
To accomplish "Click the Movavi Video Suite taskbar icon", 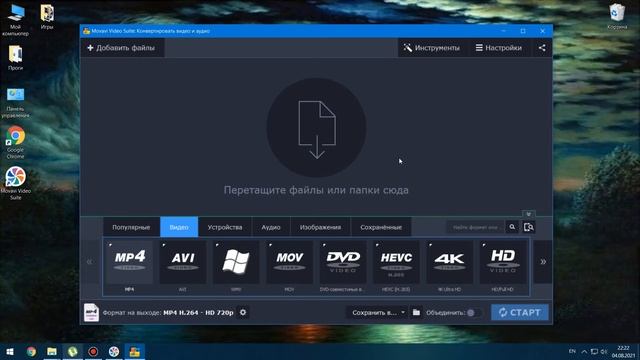I will click(x=114, y=351).
